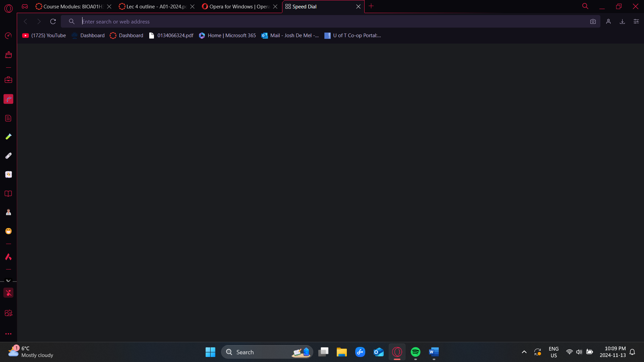Take a snapshot with camera icon

point(593,21)
